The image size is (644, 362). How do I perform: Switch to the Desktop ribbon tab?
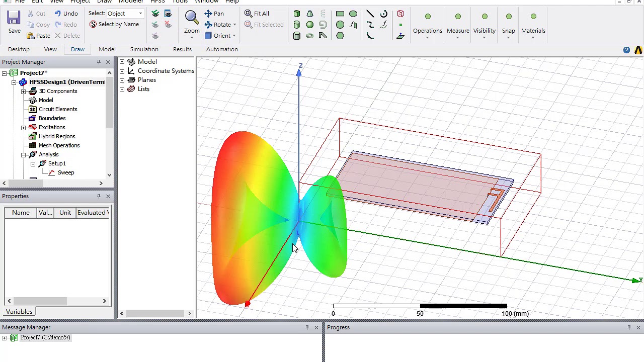tap(19, 49)
